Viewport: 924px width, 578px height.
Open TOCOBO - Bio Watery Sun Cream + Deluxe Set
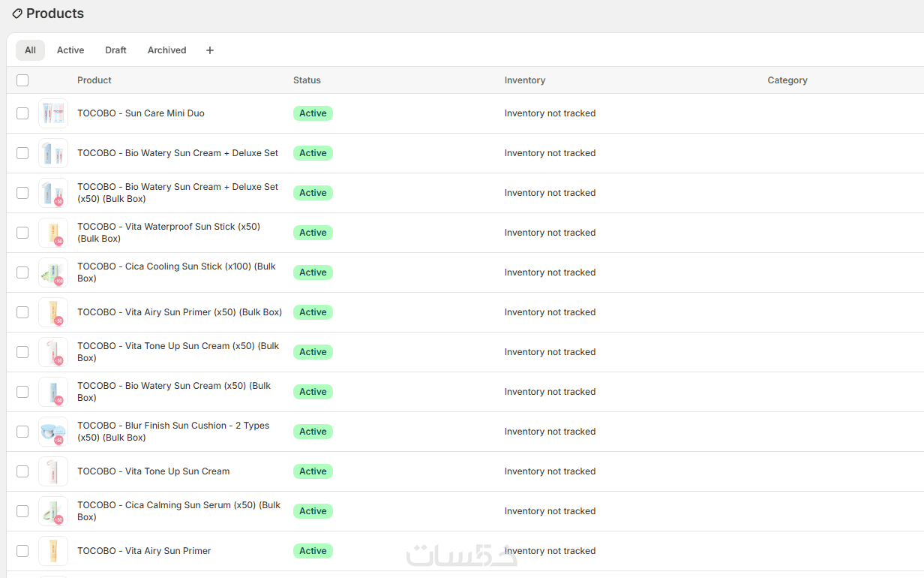point(178,153)
